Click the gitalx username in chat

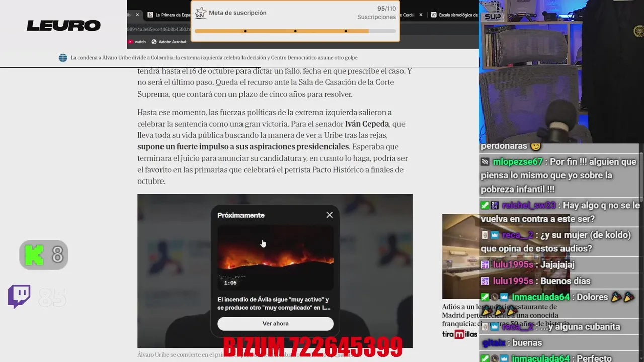point(494,343)
